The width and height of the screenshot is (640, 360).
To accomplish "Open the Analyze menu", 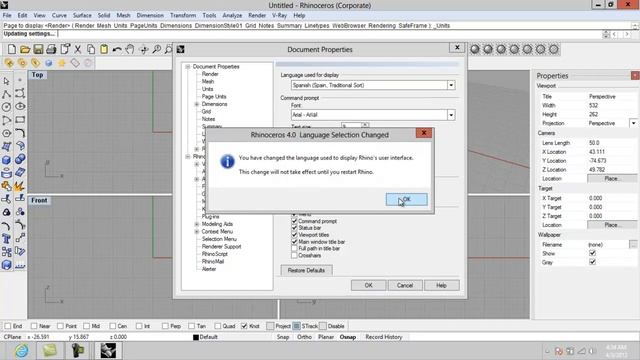I will click(232, 16).
